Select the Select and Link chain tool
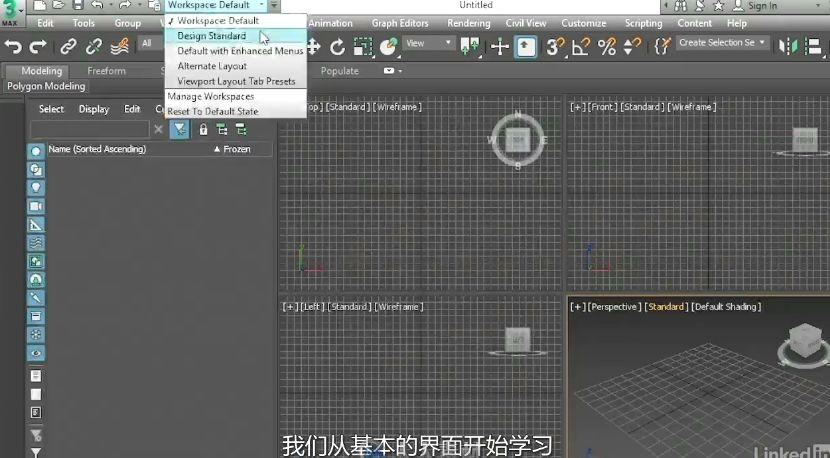The image size is (830, 458). (x=68, y=47)
